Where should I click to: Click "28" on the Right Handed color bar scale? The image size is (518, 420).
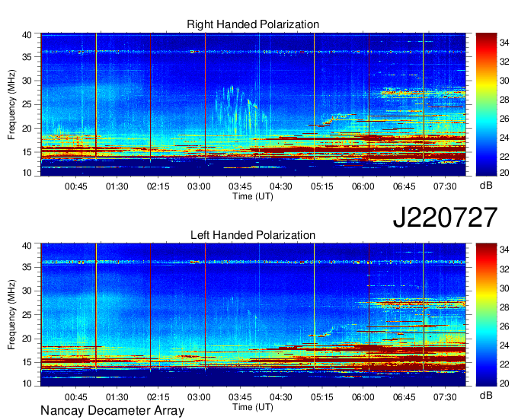click(x=504, y=100)
